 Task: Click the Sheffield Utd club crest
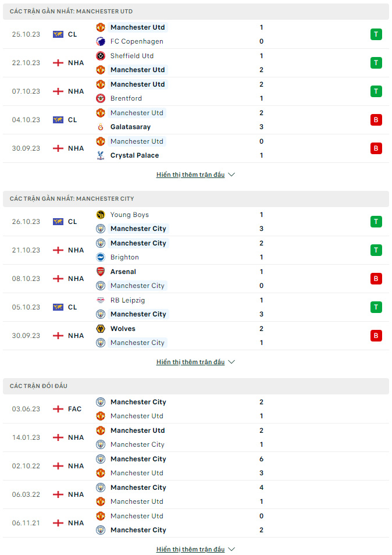(x=101, y=56)
